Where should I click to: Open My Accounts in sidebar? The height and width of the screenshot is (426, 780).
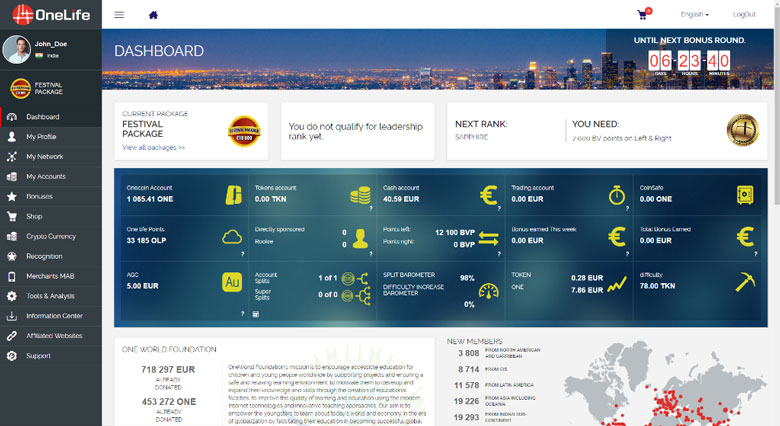click(x=51, y=177)
